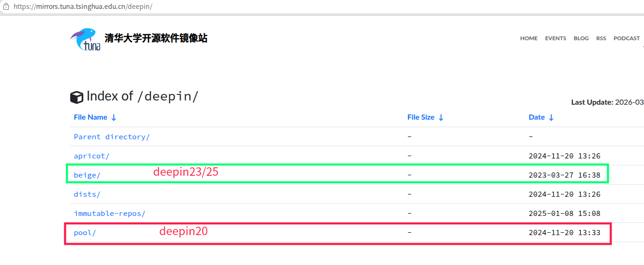Click the TUNA fish logo
This screenshot has width=644, height=265.
tap(85, 39)
